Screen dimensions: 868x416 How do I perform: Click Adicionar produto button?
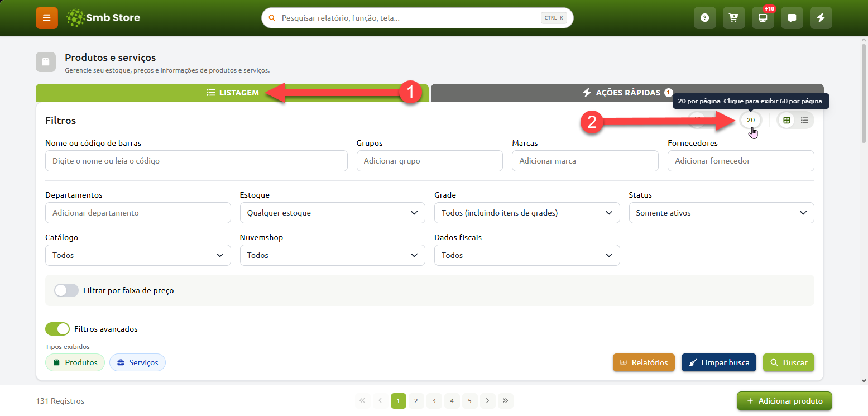[x=784, y=401]
